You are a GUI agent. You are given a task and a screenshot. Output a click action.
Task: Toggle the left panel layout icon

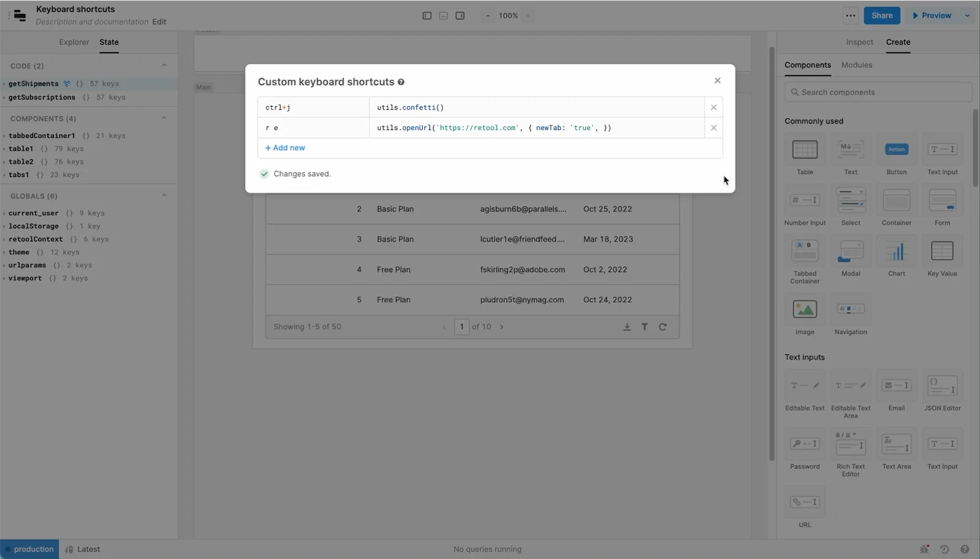coord(427,15)
